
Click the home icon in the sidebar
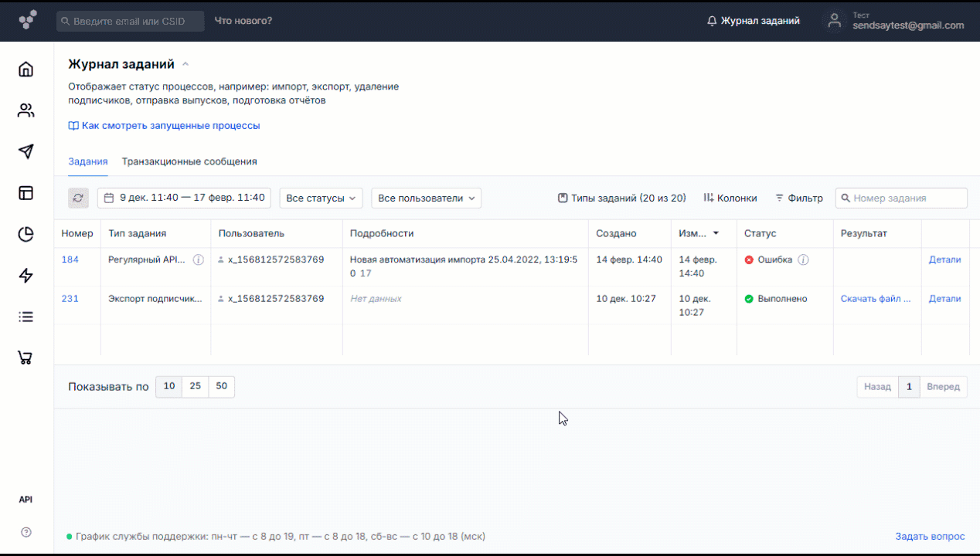(x=26, y=69)
